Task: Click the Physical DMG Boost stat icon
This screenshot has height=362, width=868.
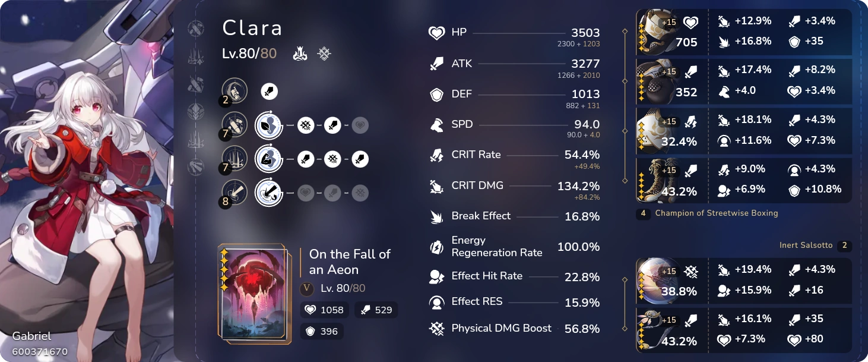Action: pyautogui.click(x=436, y=328)
